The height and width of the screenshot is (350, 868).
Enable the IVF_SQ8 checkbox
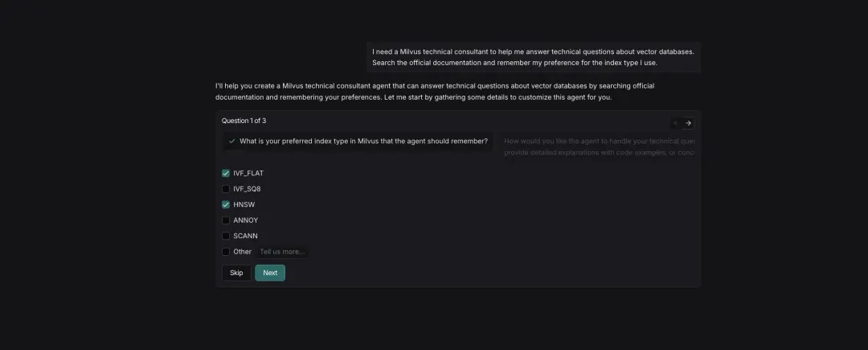click(x=226, y=189)
